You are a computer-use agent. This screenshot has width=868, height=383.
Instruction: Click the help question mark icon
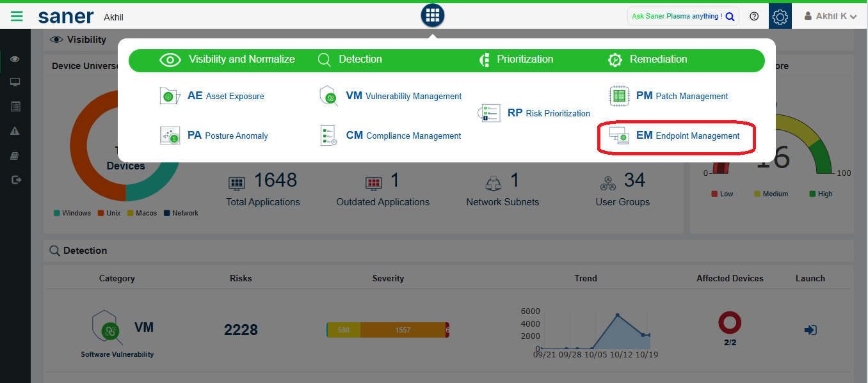pos(754,17)
